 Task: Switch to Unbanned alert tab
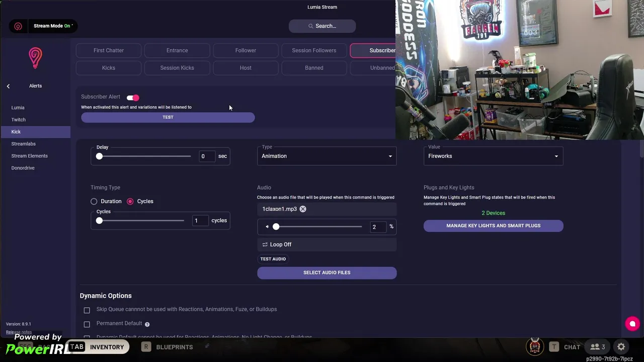(373, 68)
